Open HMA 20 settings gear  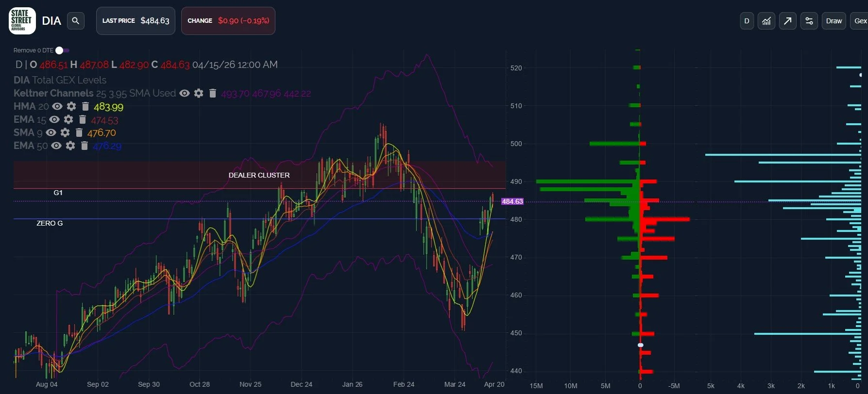pos(71,106)
